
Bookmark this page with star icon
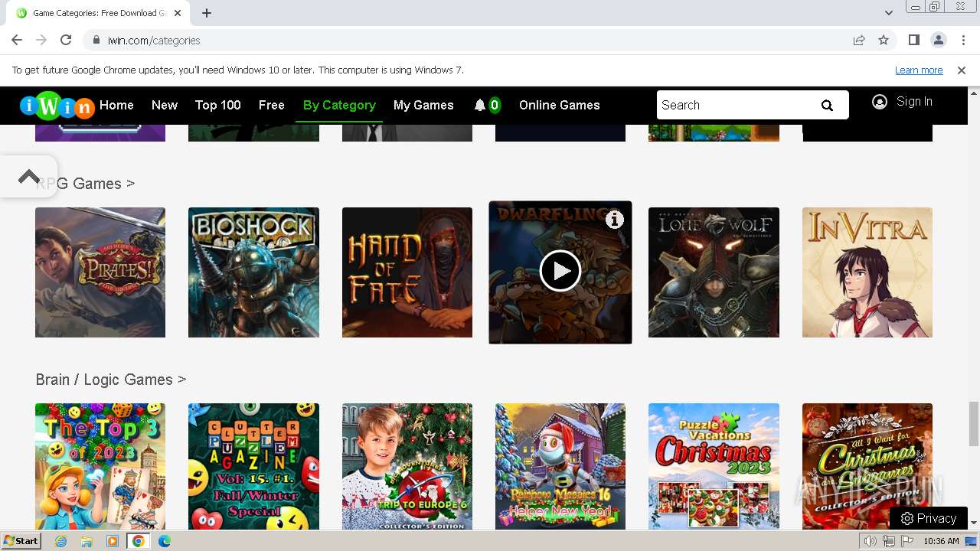[x=884, y=41]
